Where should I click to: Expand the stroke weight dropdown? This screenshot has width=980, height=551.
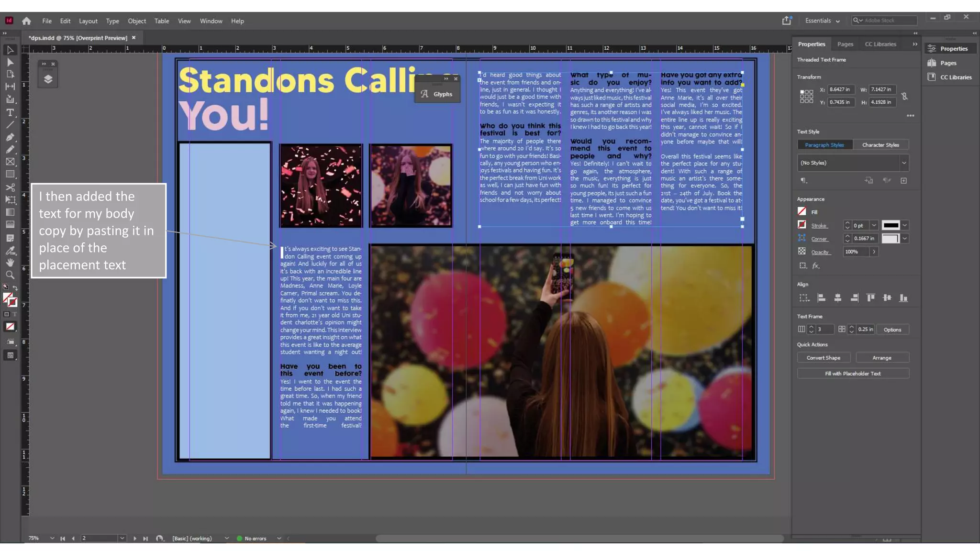pos(874,225)
